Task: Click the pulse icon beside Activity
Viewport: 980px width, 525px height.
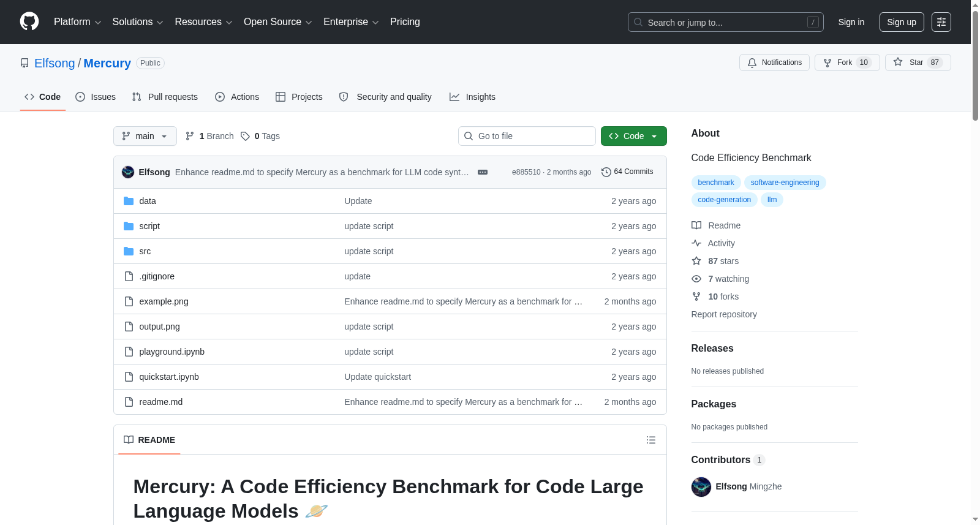Action: [x=696, y=243]
